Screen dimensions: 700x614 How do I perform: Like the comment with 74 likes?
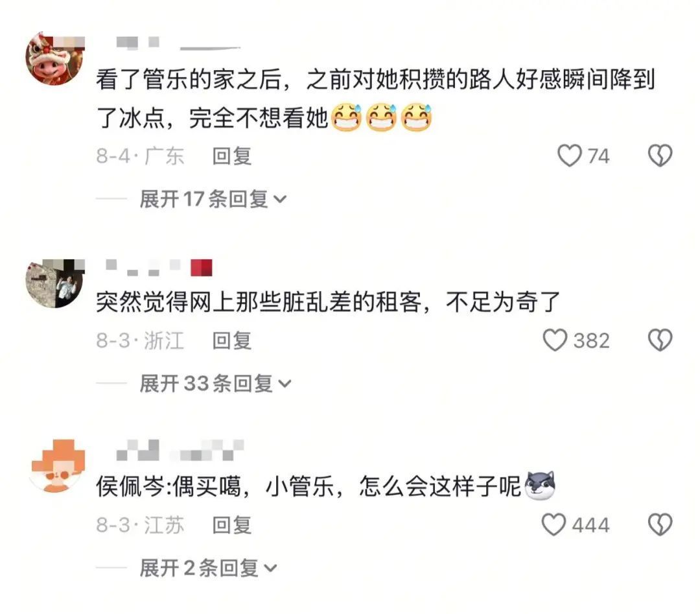coord(570,156)
